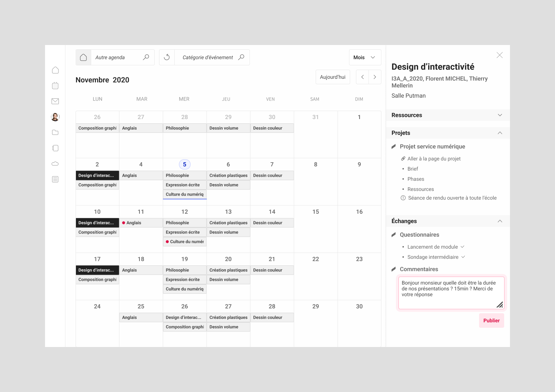Open Anglais event with red dot on 11
The height and width of the screenshot is (392, 555).
(x=141, y=223)
